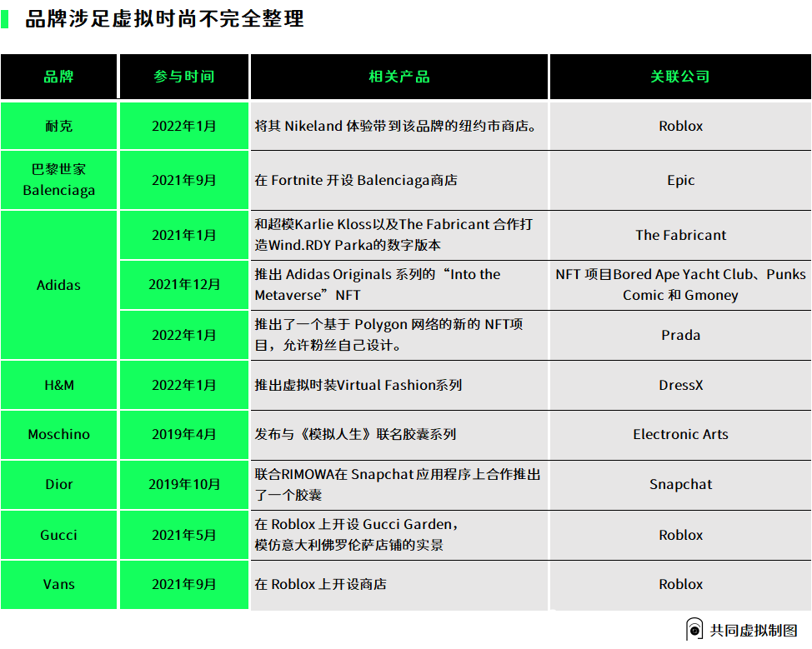812x649 pixels.
Task: Click the Prada company cell
Action: click(x=680, y=335)
